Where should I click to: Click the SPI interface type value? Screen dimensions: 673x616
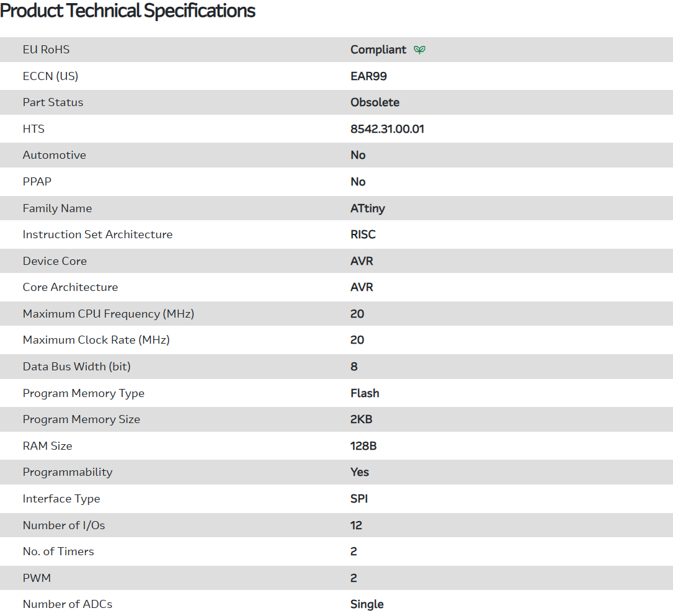(x=359, y=499)
